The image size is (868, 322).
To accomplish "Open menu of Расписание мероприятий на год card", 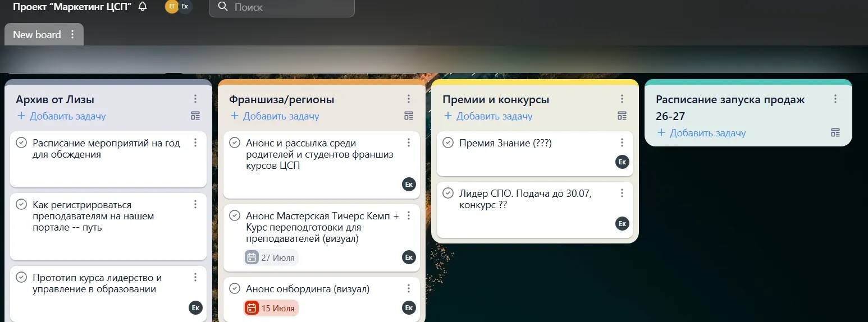I will (195, 142).
